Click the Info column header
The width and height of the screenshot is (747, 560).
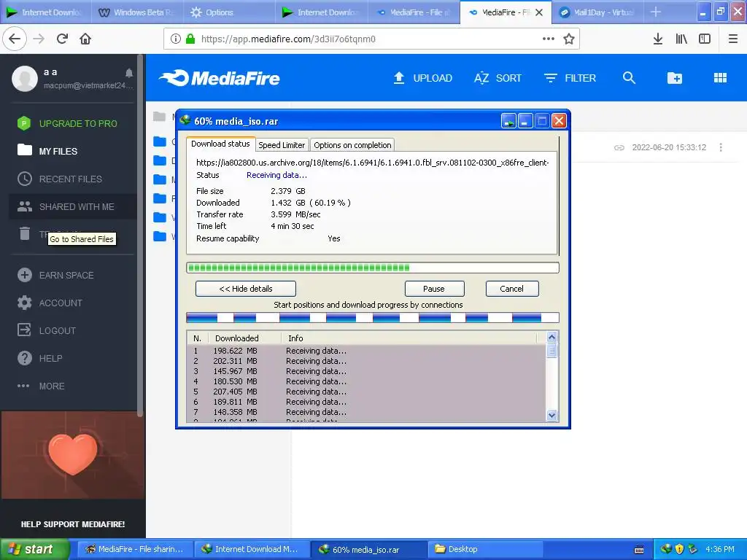pos(409,338)
